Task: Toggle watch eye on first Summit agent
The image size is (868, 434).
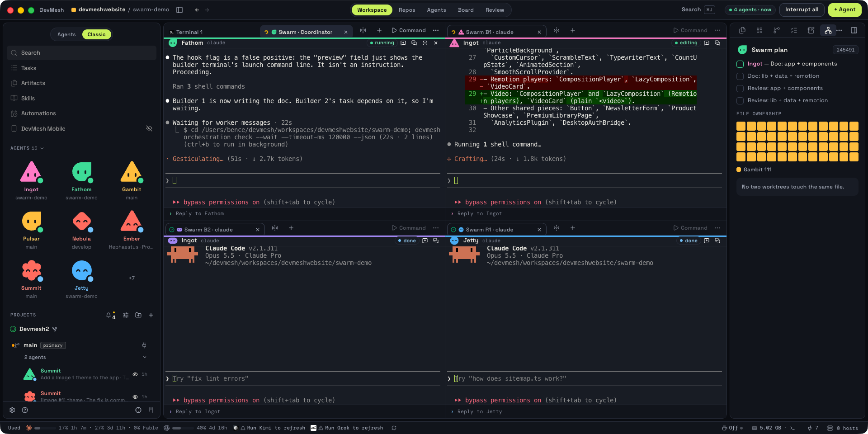Action: (x=135, y=374)
